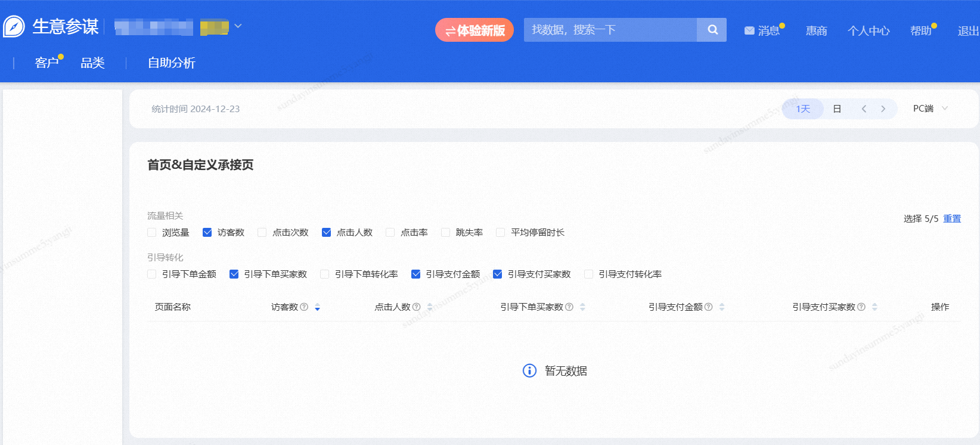
Task: Open the 客户 menu
Action: pyautogui.click(x=47, y=63)
